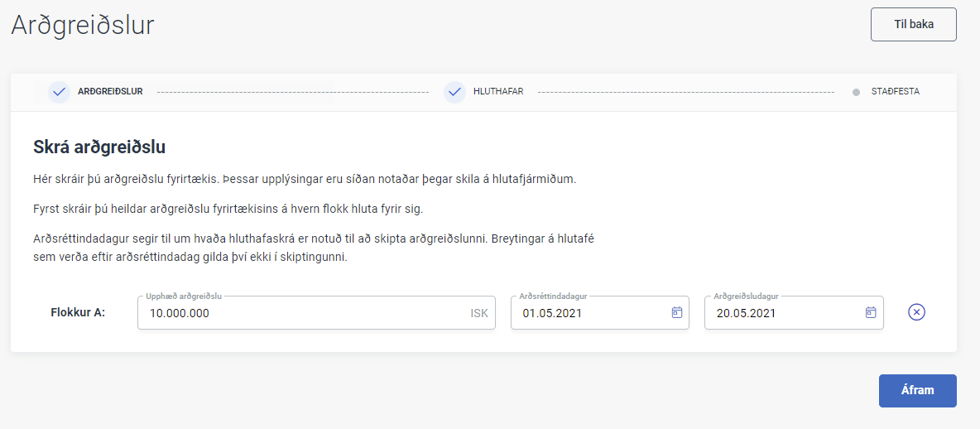Click the ISK currency suffix
Screen dimensions: 980x429
pyautogui.click(x=479, y=313)
